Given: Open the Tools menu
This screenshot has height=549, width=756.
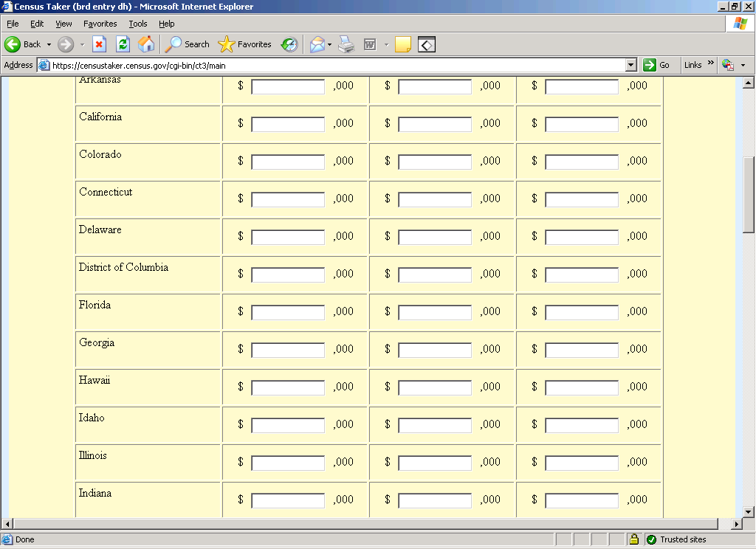Looking at the screenshot, I should click(x=138, y=24).
